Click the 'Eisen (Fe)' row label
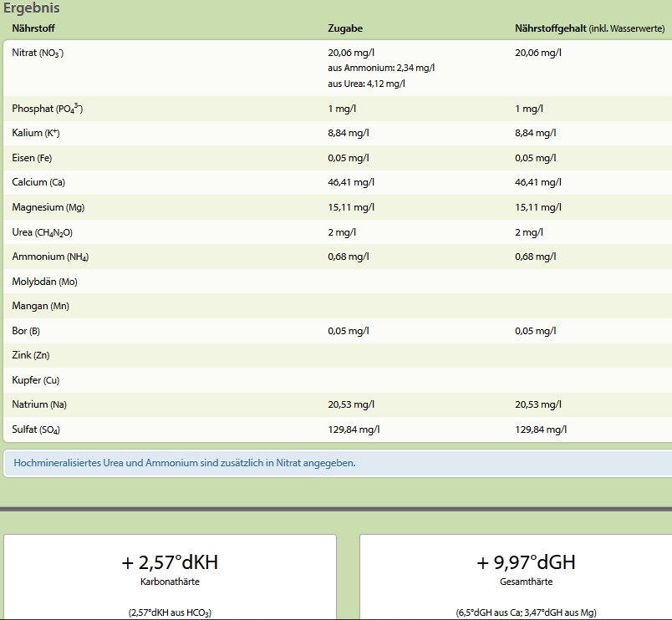The width and height of the screenshot is (672, 620). (32, 158)
